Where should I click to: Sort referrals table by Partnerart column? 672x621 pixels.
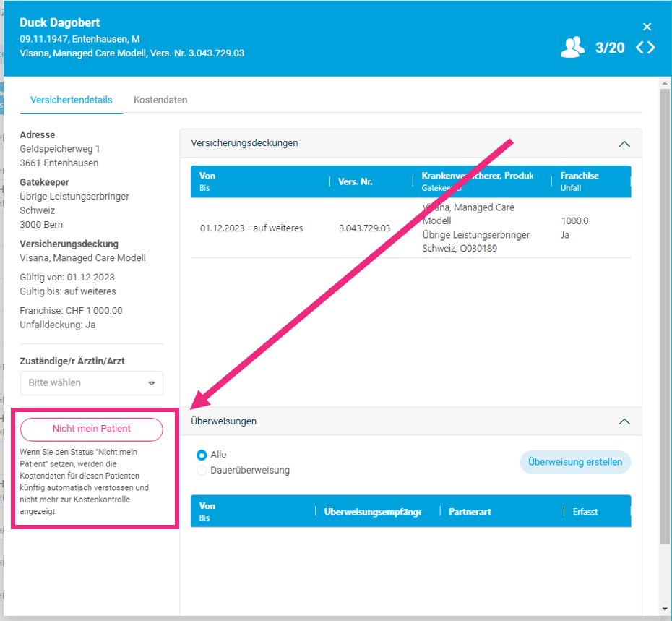pyautogui.click(x=470, y=512)
